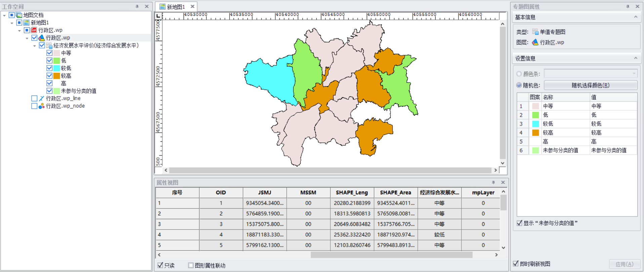Close the 新地图1 tab

pos(192,6)
